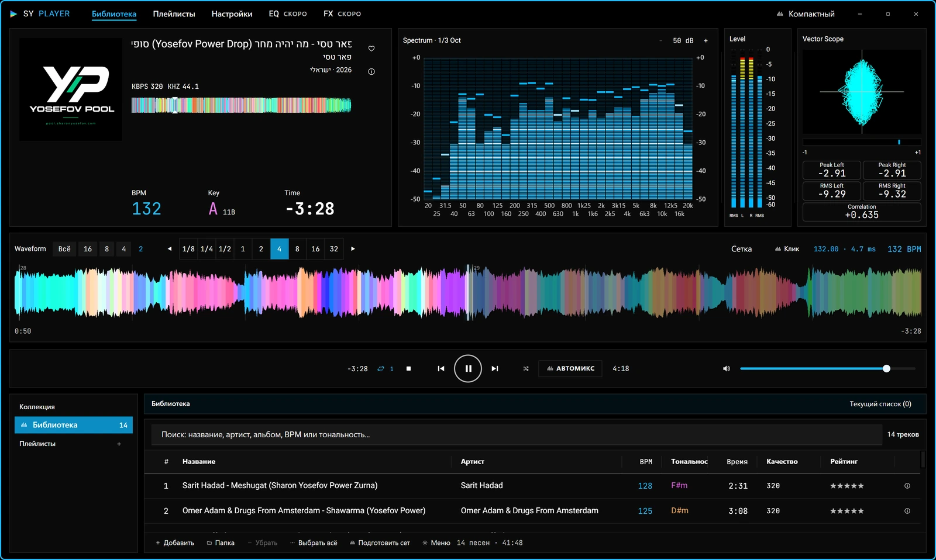This screenshot has height=560, width=936.
Task: Seek in the mini waveform overview
Action: [x=241, y=105]
